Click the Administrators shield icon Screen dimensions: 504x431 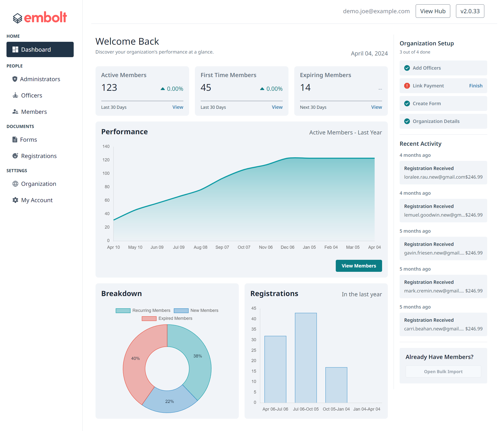click(15, 79)
